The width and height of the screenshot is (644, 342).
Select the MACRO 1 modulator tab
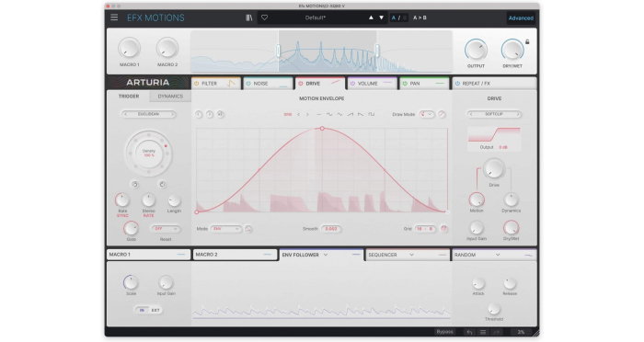coord(148,255)
